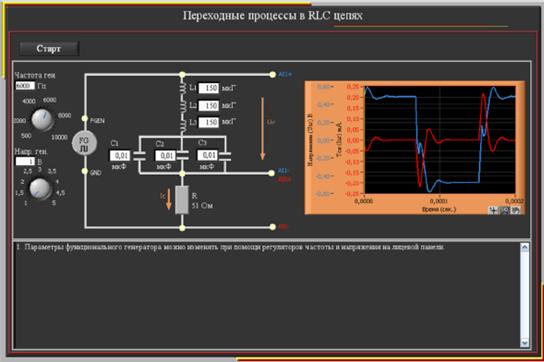Image resolution: width=544 pixels, height=362 pixels.
Task: Click 1,5 mark on voltage dial
Action: pos(20,193)
